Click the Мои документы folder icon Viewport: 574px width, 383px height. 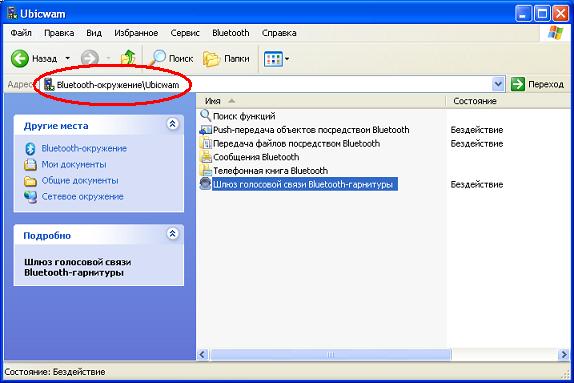30,165
